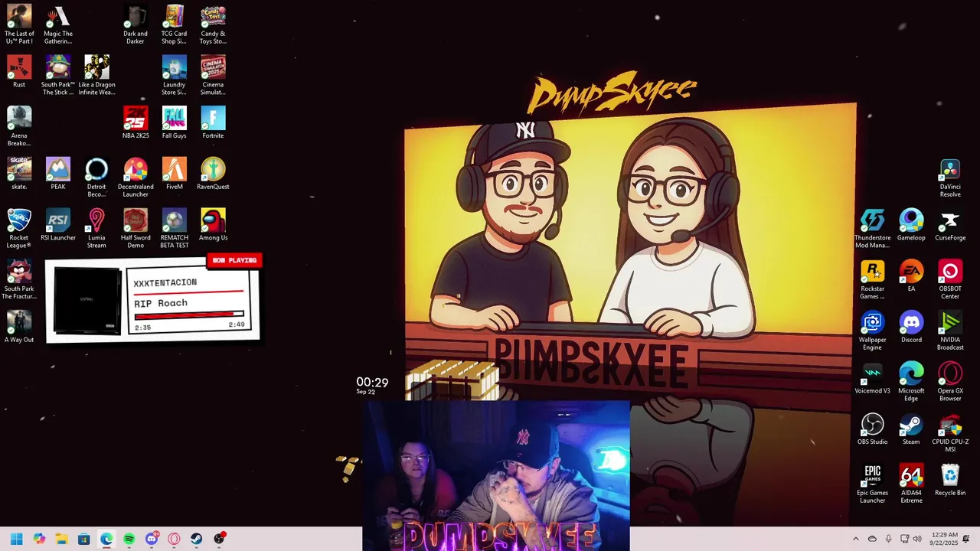Open Microsoft Store taskbar icon
This screenshot has height=551, width=980.
[84, 539]
